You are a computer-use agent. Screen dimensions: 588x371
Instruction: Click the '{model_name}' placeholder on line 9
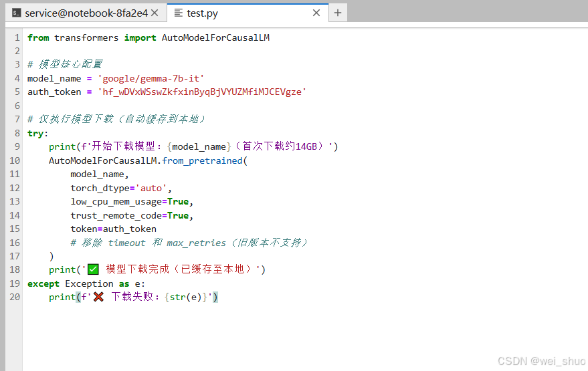(x=199, y=147)
